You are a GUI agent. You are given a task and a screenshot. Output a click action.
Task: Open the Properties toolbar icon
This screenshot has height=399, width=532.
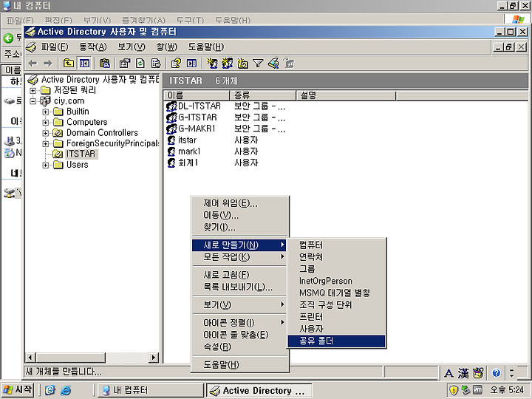tap(125, 64)
